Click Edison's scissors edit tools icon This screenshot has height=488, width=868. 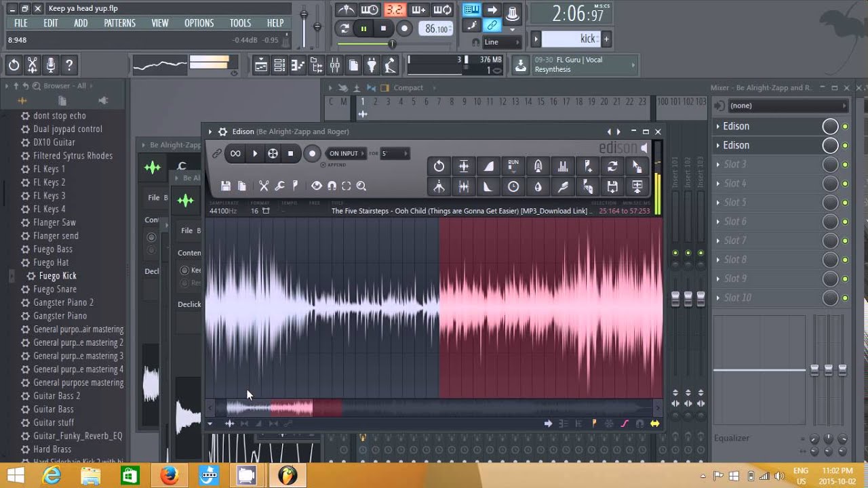point(264,186)
